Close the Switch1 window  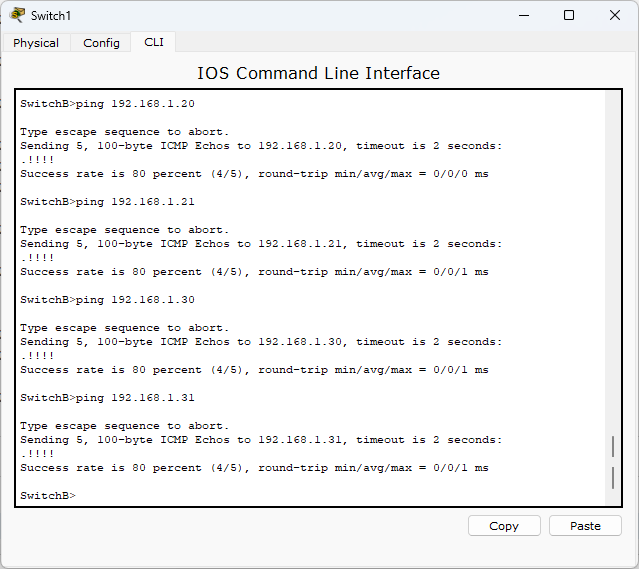[615, 15]
